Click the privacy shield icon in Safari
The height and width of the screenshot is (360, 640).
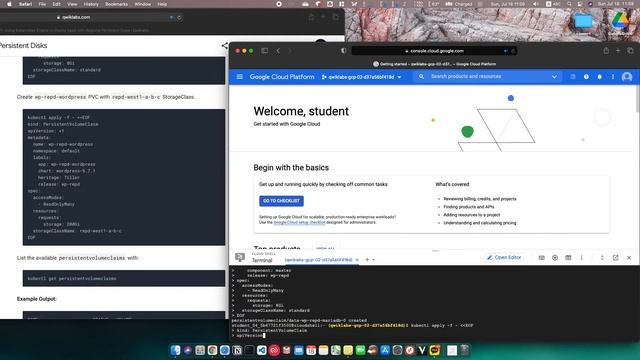[343, 51]
